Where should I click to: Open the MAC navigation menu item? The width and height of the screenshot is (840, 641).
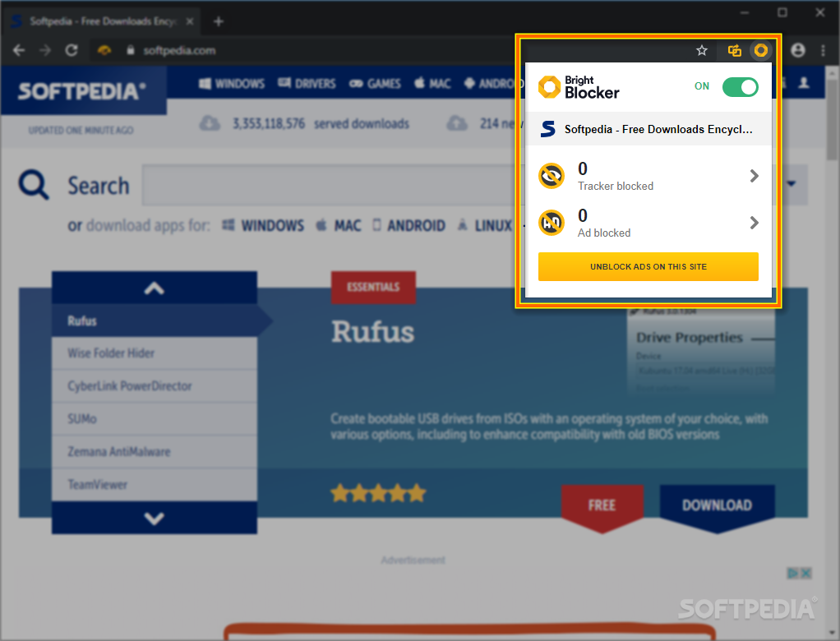[433, 84]
